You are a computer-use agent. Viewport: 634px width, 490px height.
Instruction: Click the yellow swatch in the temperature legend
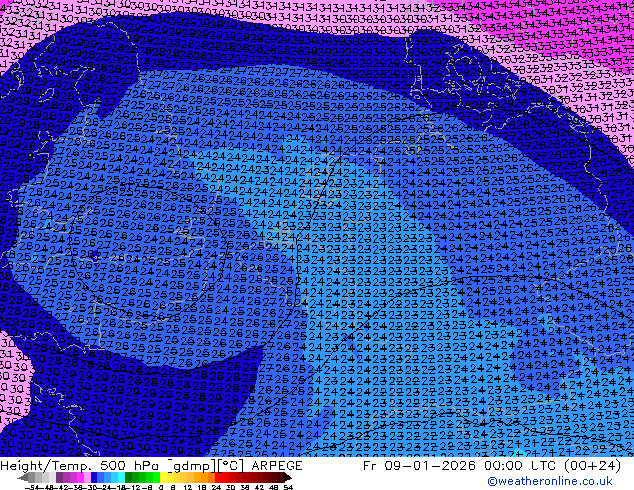point(164,478)
